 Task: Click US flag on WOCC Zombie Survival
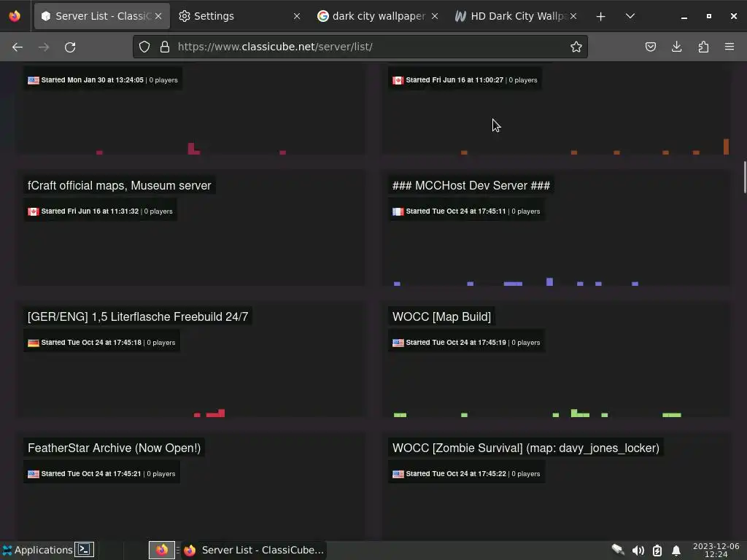pos(398,474)
